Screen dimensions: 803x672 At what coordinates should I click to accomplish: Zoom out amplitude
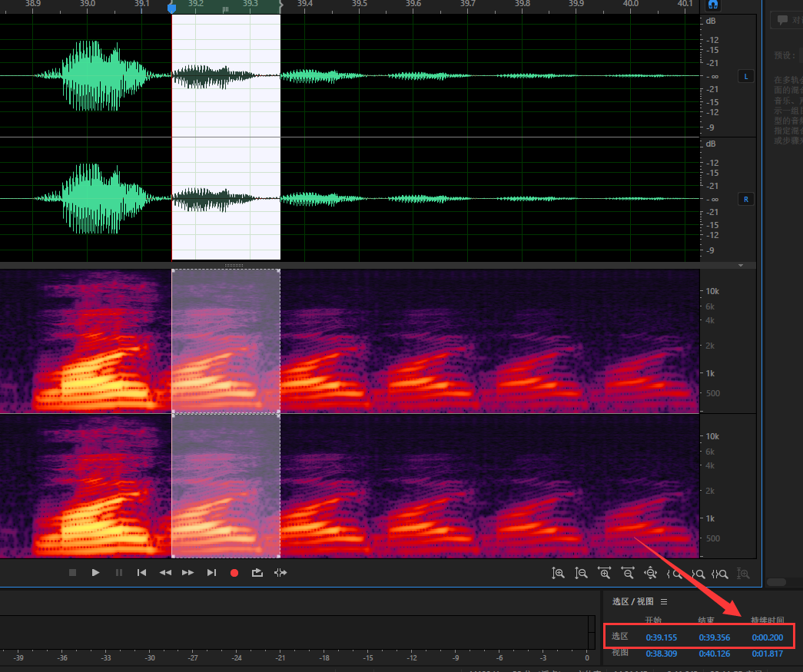[x=581, y=573]
